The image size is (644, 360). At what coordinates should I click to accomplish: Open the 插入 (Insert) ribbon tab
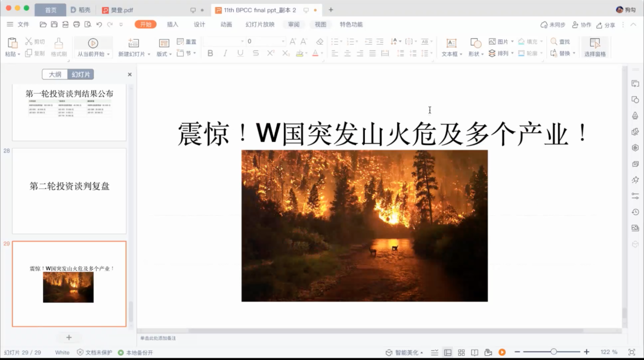pyautogui.click(x=172, y=24)
